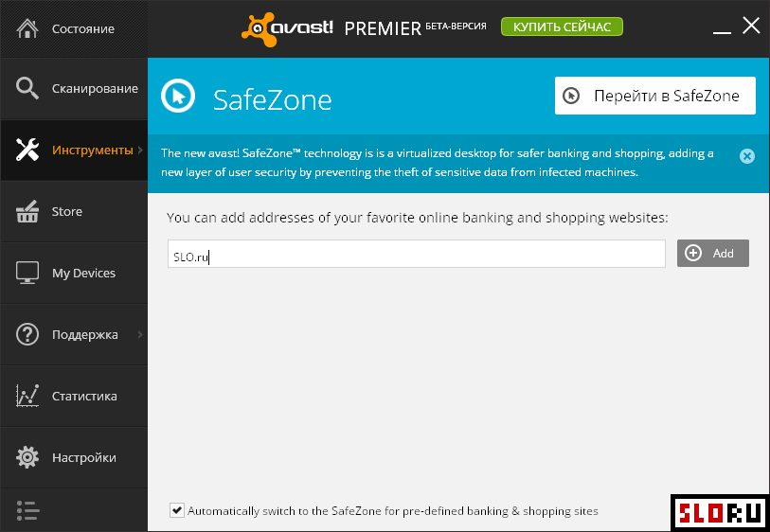The image size is (770, 532).
Task: Click the home icon beside Состояние
Action: click(x=27, y=28)
